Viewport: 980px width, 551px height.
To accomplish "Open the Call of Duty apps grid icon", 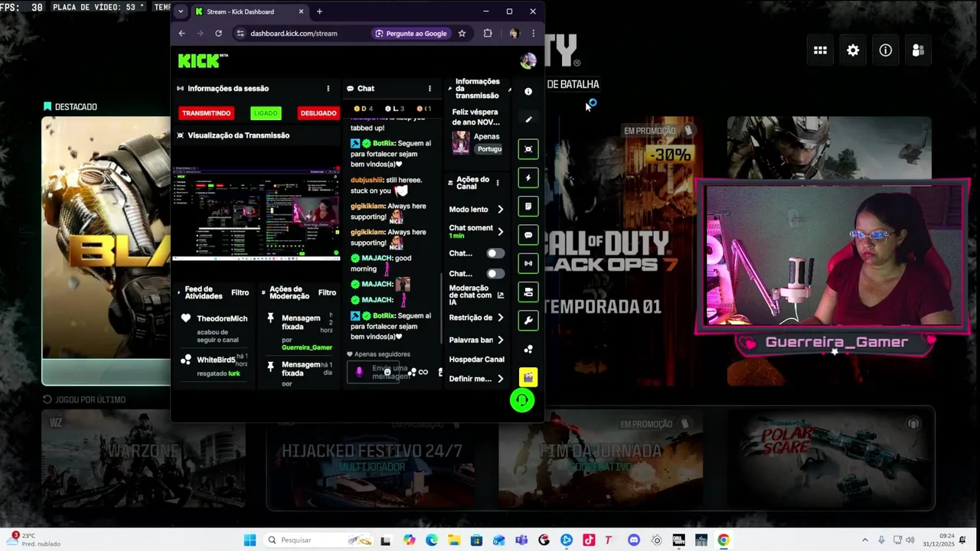I will click(820, 51).
